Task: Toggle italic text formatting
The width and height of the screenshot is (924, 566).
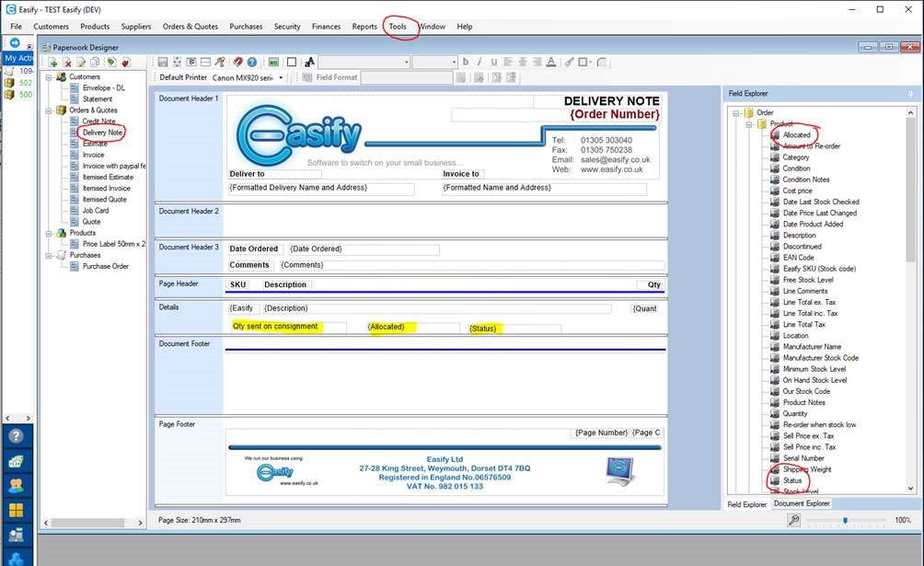Action: point(479,62)
